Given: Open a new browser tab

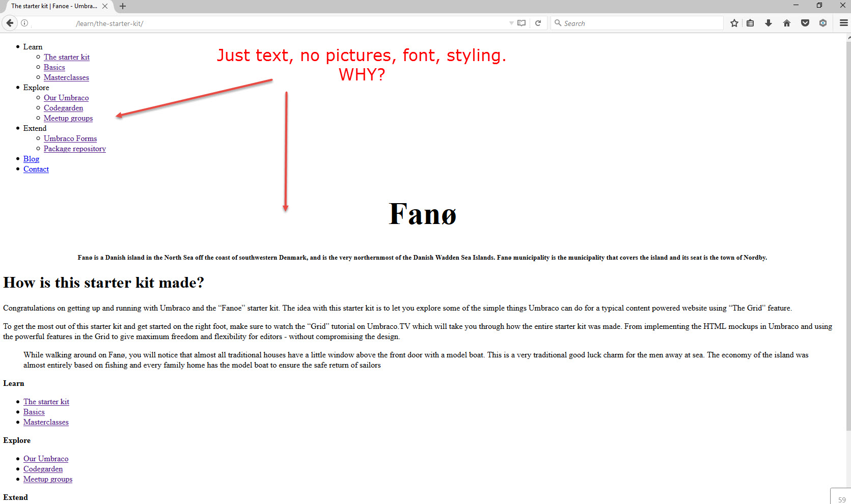Looking at the screenshot, I should (123, 6).
